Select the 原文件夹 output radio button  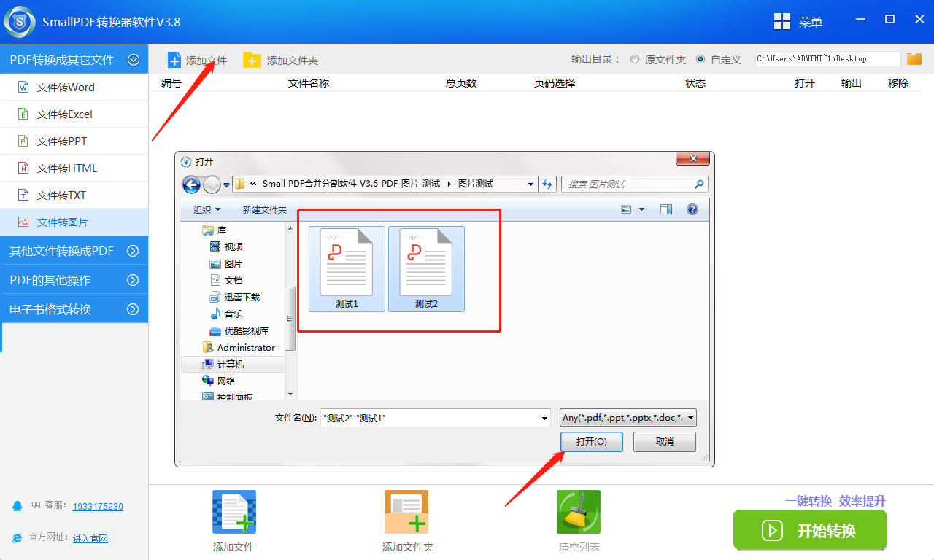click(x=635, y=60)
